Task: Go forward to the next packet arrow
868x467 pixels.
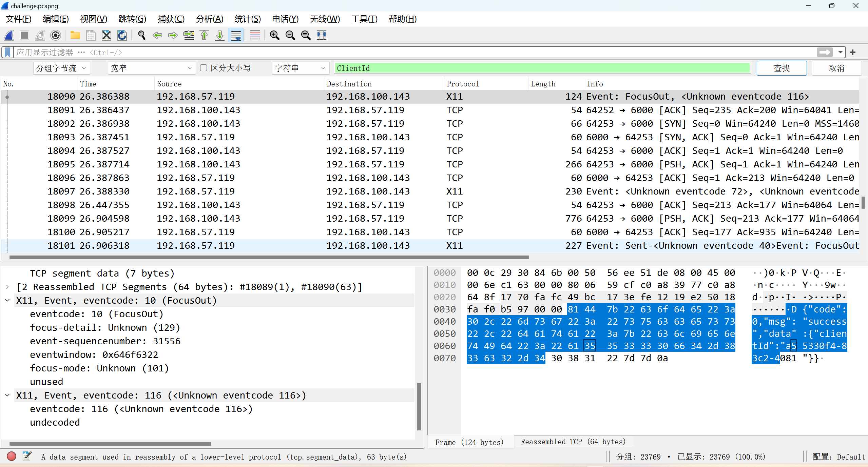Action: pyautogui.click(x=173, y=35)
